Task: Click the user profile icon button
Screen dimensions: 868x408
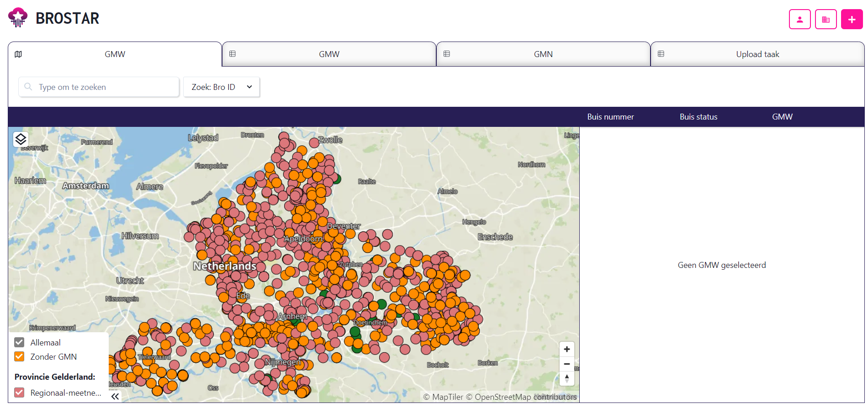Action: (799, 19)
